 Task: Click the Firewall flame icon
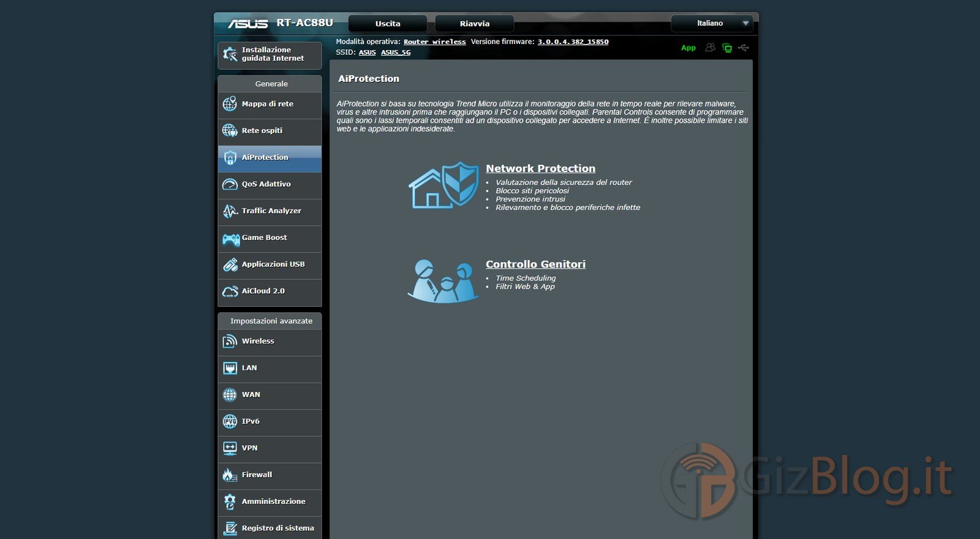coord(230,475)
